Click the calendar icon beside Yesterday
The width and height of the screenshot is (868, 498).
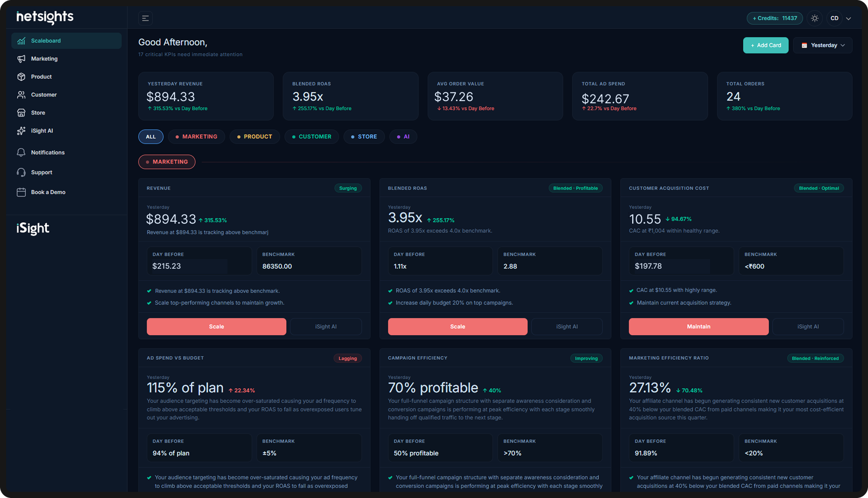pyautogui.click(x=804, y=45)
